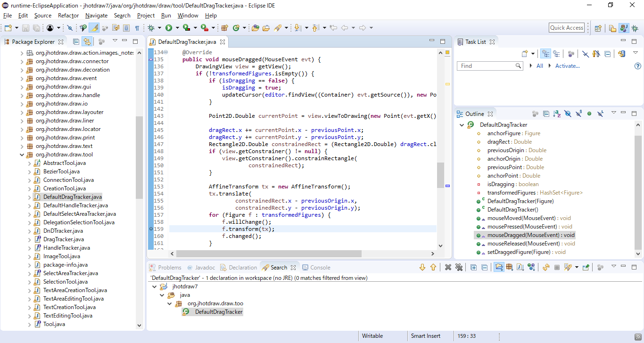This screenshot has width=644, height=343.
Task: Remove selected matches in Search view
Action: (448, 267)
